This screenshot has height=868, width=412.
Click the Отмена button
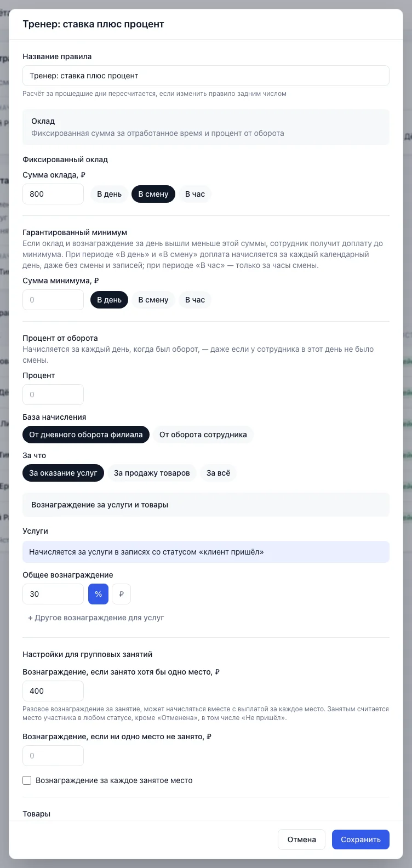(x=302, y=840)
